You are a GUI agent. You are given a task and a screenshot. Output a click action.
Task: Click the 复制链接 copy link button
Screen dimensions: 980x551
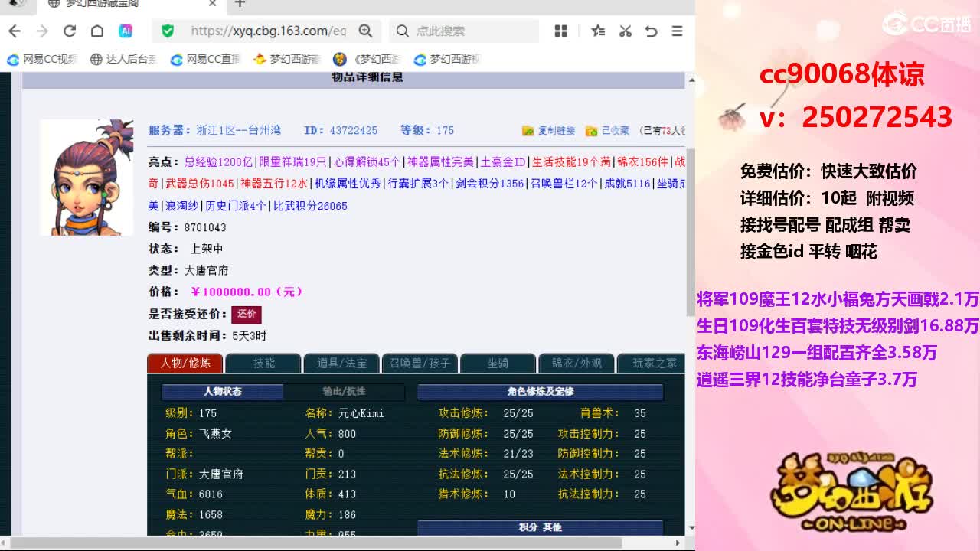(548, 131)
